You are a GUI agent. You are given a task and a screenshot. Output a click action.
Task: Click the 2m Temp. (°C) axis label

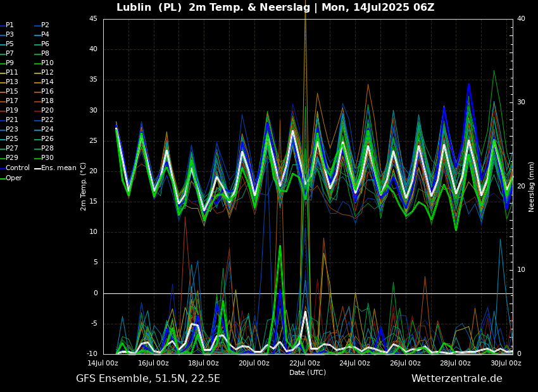(83, 186)
